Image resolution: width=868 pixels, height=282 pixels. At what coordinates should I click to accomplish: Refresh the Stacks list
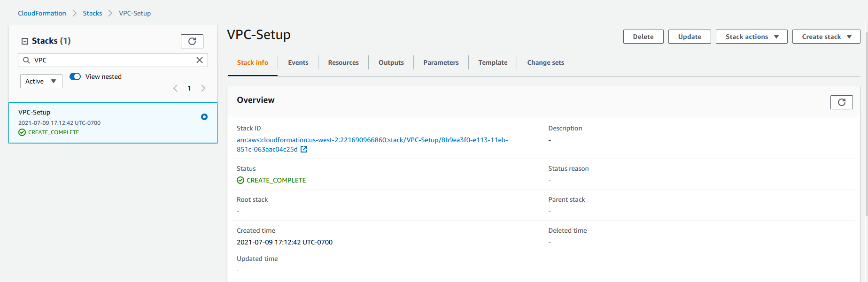tap(192, 41)
